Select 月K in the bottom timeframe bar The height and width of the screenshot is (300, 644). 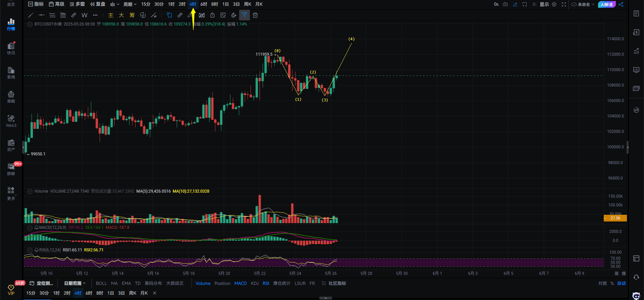(x=144, y=293)
